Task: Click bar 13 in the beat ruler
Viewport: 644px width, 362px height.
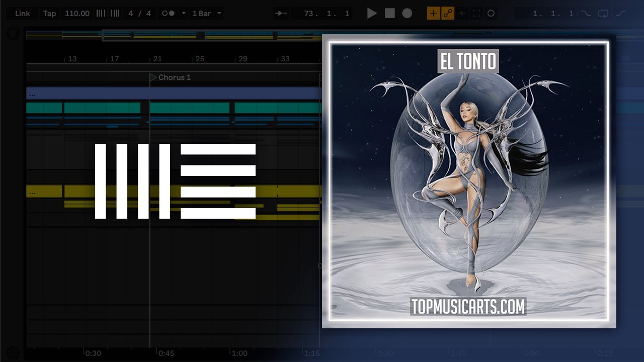Action: [72, 59]
